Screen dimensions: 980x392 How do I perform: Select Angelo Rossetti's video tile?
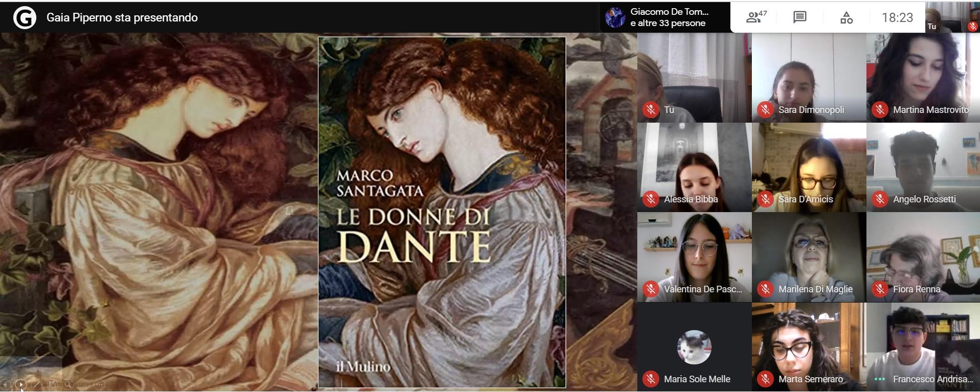[x=923, y=167]
